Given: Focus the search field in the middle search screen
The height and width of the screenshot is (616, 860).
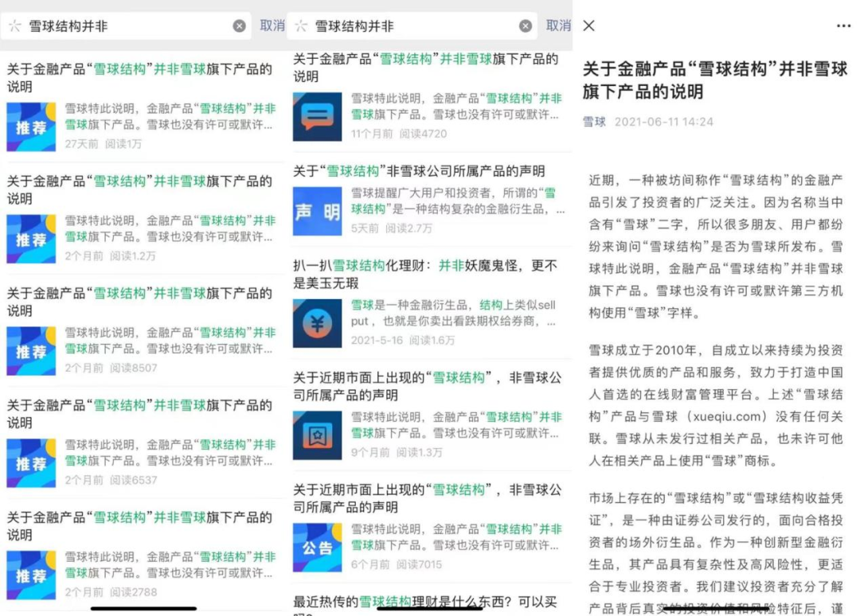Looking at the screenshot, I should (412, 25).
